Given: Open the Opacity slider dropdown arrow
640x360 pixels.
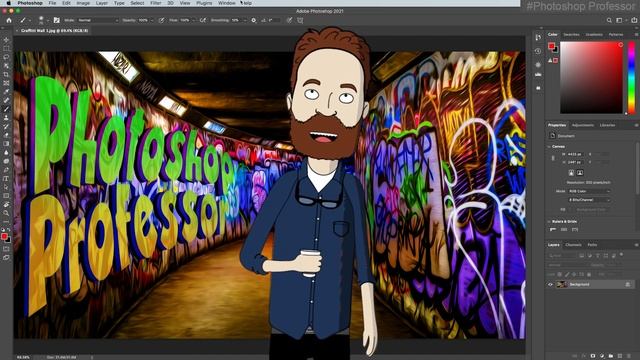Looking at the screenshot, I should [152, 20].
